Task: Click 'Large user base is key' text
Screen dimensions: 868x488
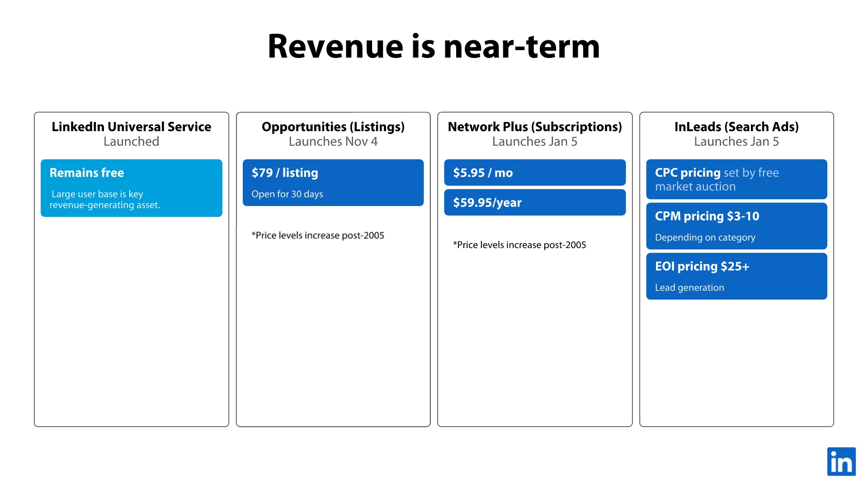Action: pos(97,194)
